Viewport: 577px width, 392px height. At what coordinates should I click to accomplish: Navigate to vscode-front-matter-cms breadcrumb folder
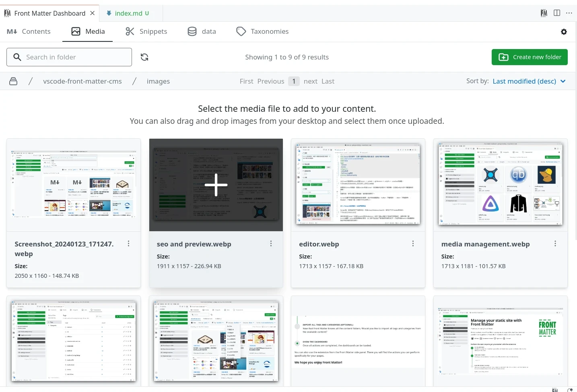coord(82,81)
